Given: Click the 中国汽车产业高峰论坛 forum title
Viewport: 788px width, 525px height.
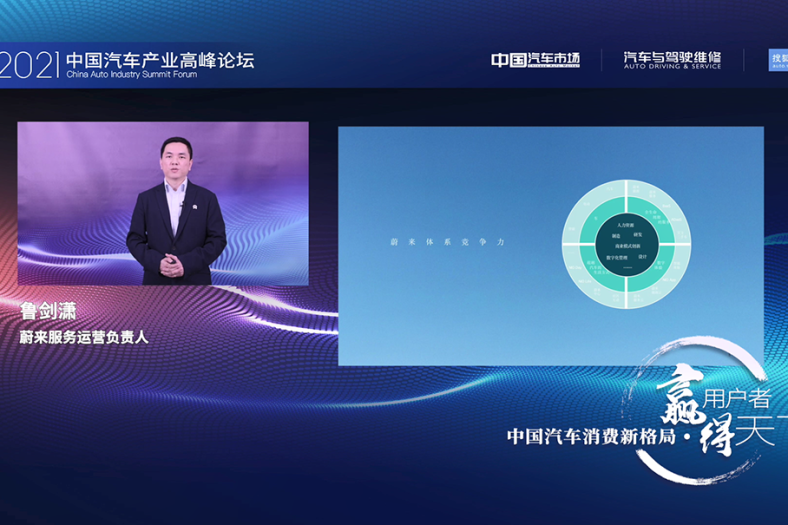Looking at the screenshot, I should pyautogui.click(x=160, y=60).
